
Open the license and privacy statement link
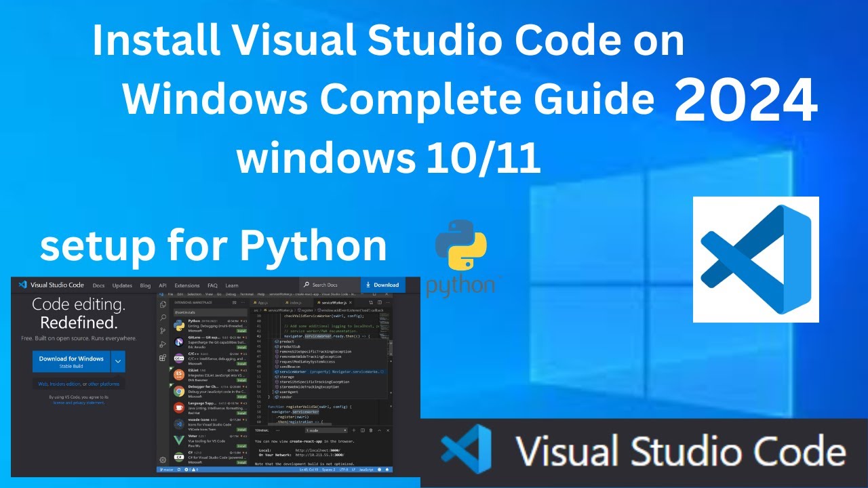coord(79,403)
